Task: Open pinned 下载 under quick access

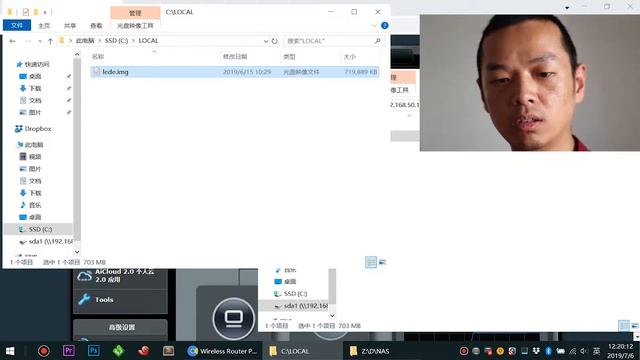Action: 35,89
